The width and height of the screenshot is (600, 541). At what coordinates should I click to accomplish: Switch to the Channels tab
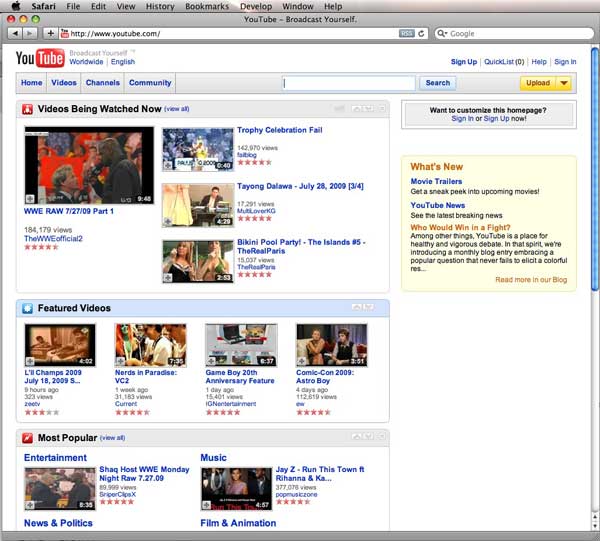(103, 83)
